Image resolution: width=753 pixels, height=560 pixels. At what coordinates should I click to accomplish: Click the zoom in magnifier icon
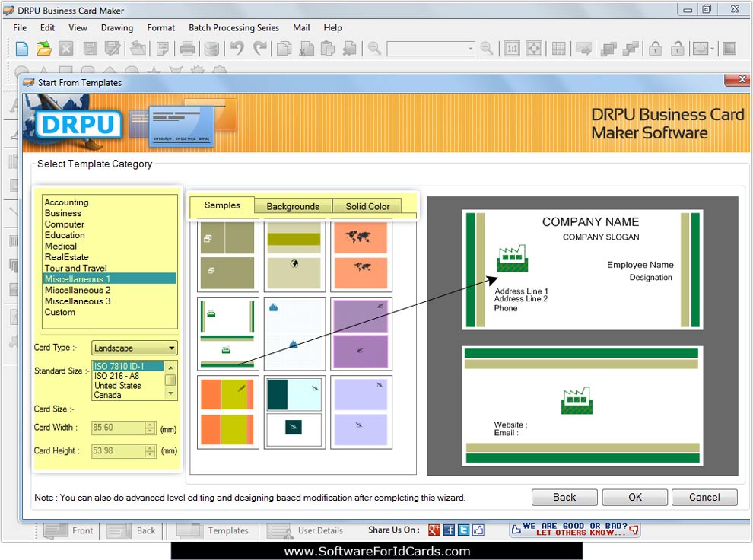[374, 48]
